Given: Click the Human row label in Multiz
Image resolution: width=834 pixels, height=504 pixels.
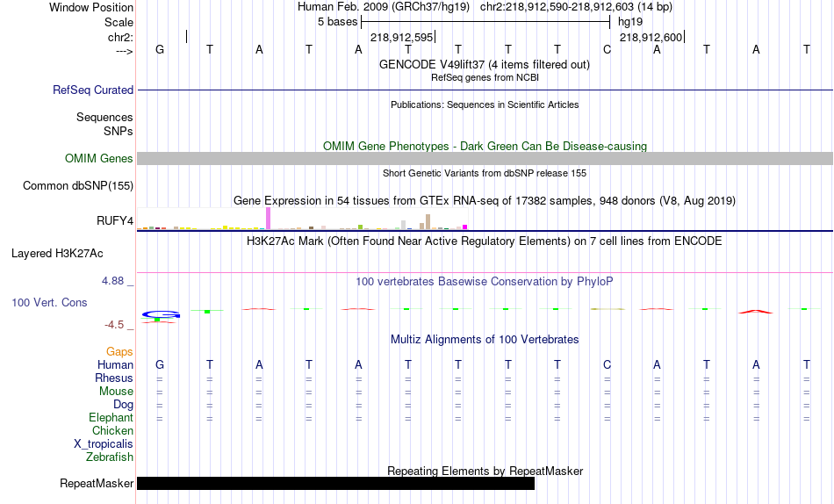Looking at the screenshot, I should [x=115, y=365].
